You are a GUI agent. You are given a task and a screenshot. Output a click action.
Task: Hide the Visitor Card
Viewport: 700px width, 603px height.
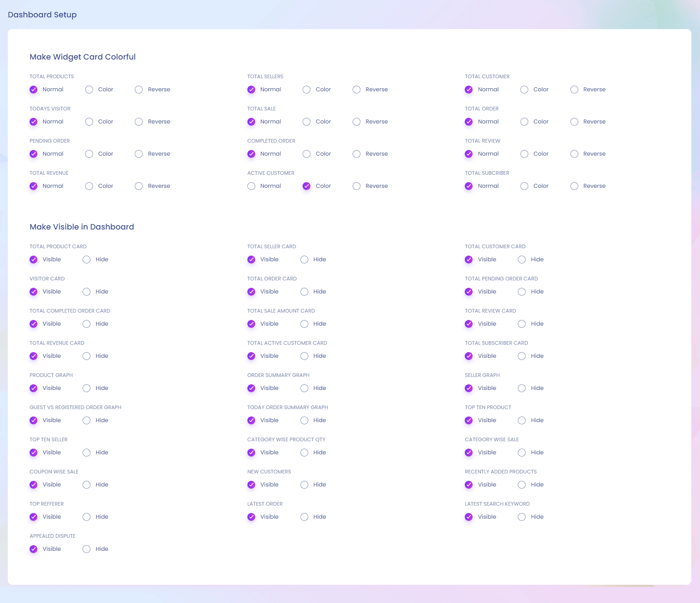click(x=87, y=292)
